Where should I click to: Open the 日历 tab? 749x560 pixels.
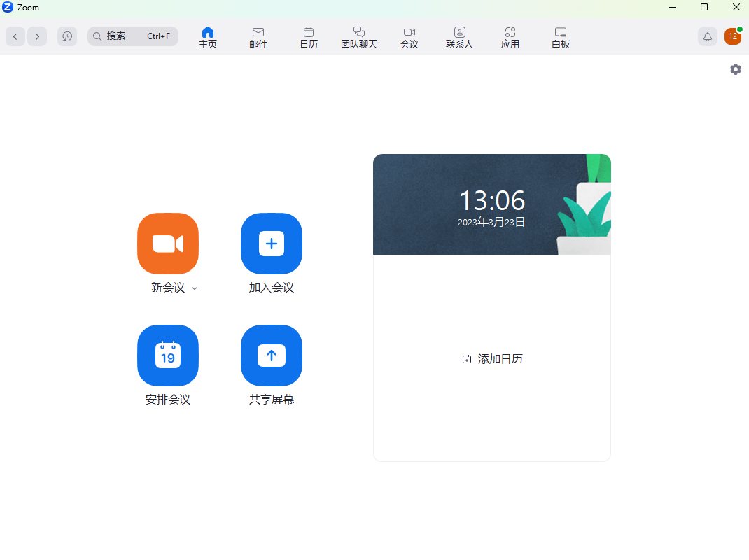[308, 36]
